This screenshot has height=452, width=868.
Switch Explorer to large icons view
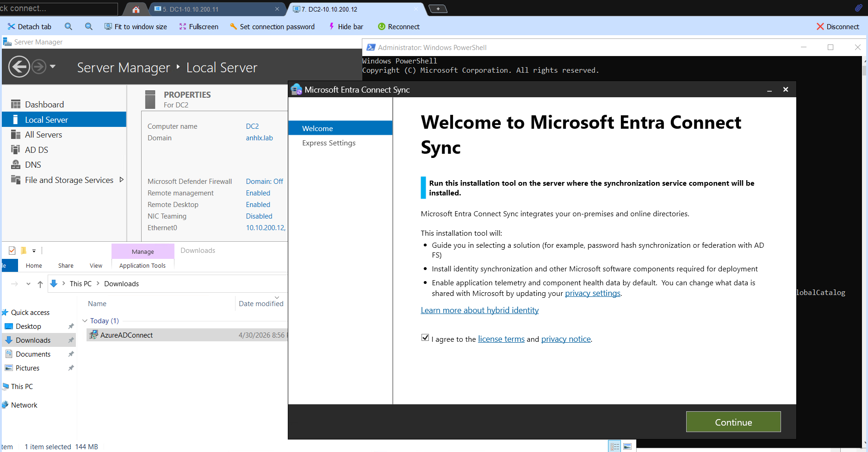click(627, 446)
